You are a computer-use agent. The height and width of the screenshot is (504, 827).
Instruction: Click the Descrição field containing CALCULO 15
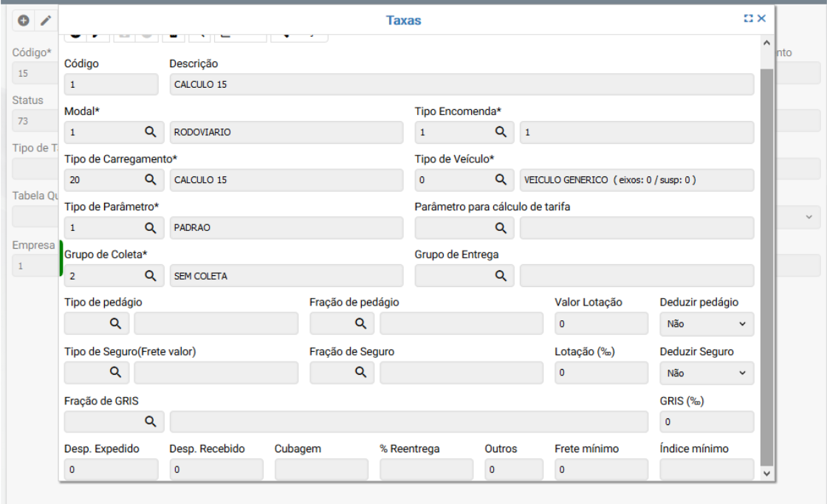click(x=461, y=84)
